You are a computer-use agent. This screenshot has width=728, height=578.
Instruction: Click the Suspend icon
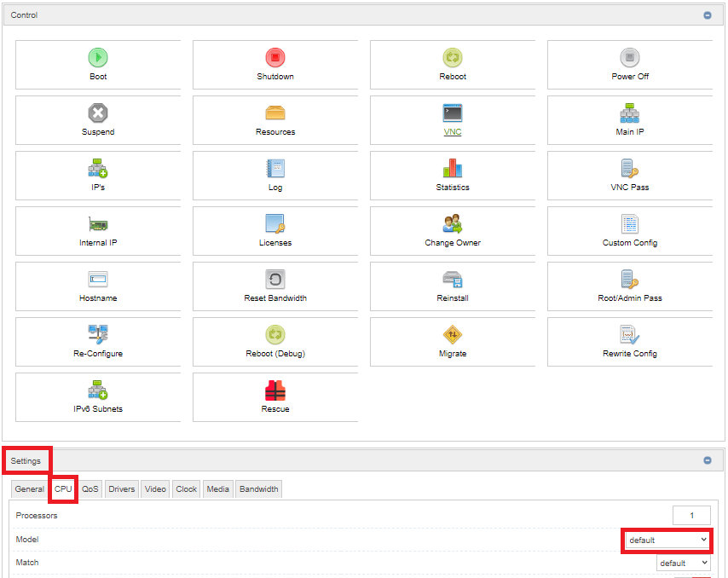click(98, 113)
